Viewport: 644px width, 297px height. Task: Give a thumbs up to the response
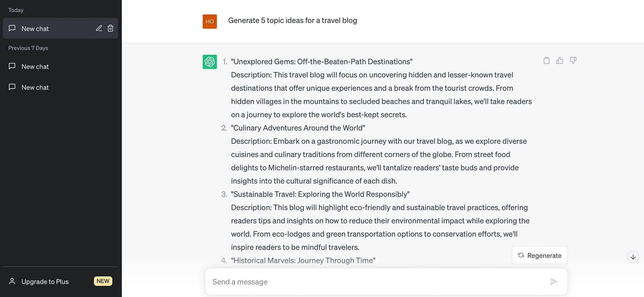[560, 61]
